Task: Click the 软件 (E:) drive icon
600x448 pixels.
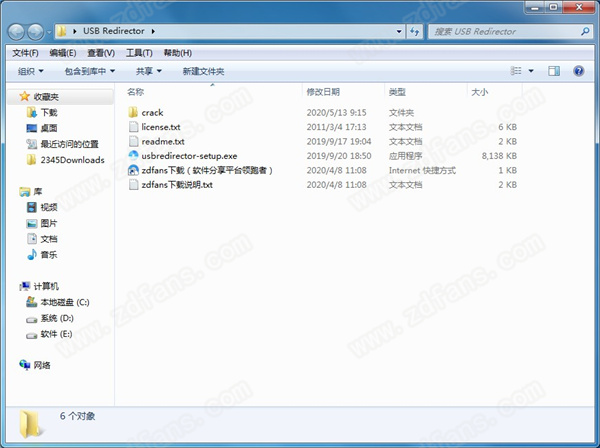Action: coord(31,335)
